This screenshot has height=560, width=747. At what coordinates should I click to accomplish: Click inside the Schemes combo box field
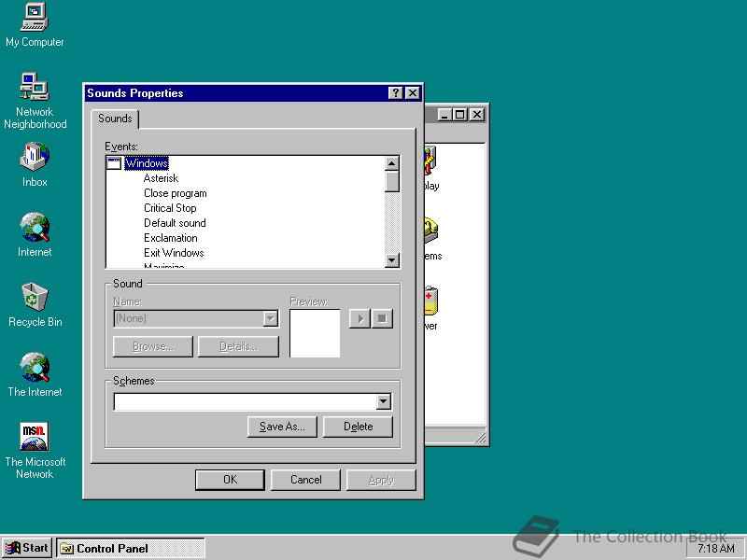pyautogui.click(x=246, y=401)
